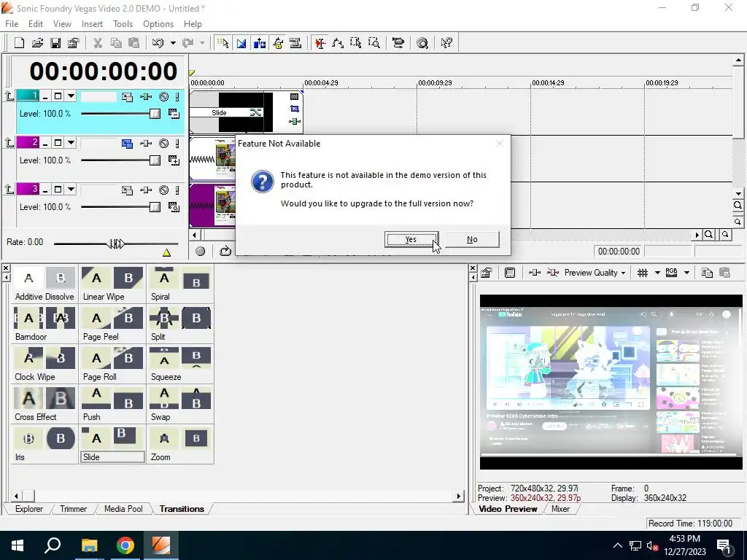Toggle Enable Snapping in the toolbar
Screen dimensions: 747x560
point(223,43)
